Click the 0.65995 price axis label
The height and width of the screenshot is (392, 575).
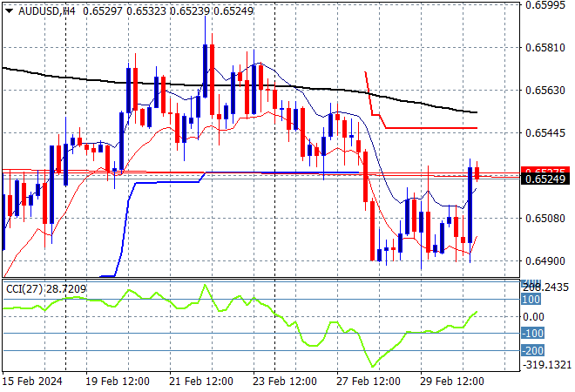545,5
